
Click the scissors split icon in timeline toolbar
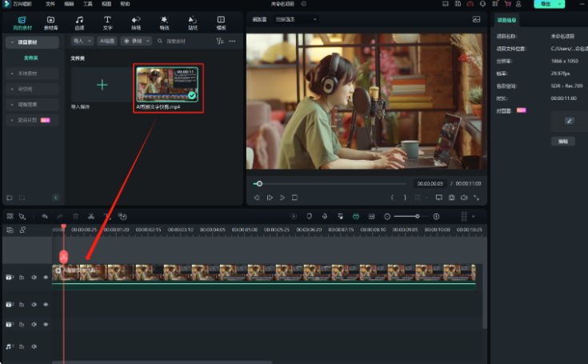point(91,216)
